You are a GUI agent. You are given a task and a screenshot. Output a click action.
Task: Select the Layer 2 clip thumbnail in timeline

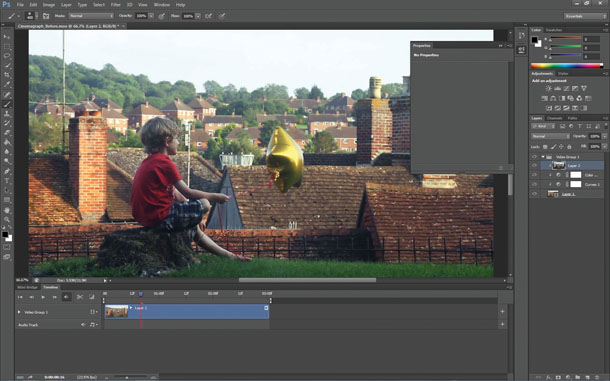(116, 311)
